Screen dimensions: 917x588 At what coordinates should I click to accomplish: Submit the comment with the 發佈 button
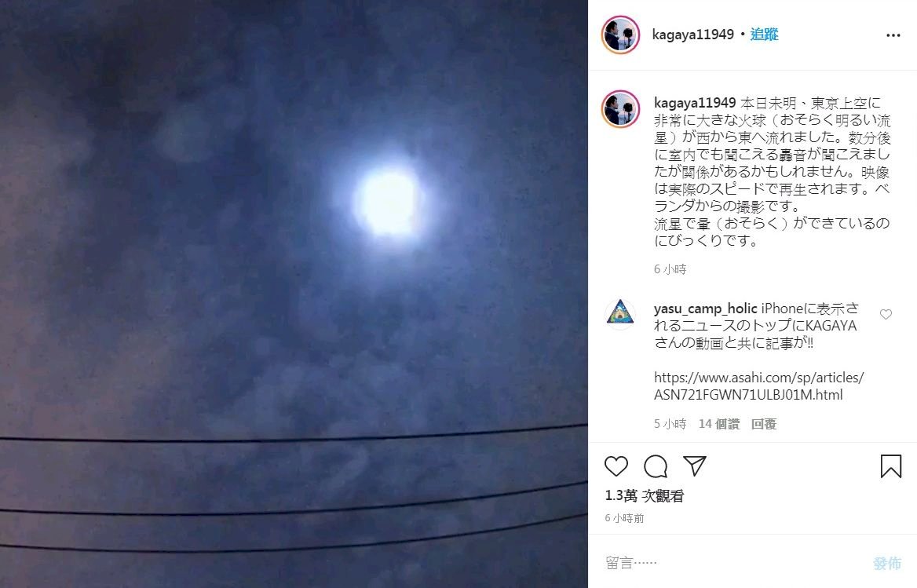886,563
